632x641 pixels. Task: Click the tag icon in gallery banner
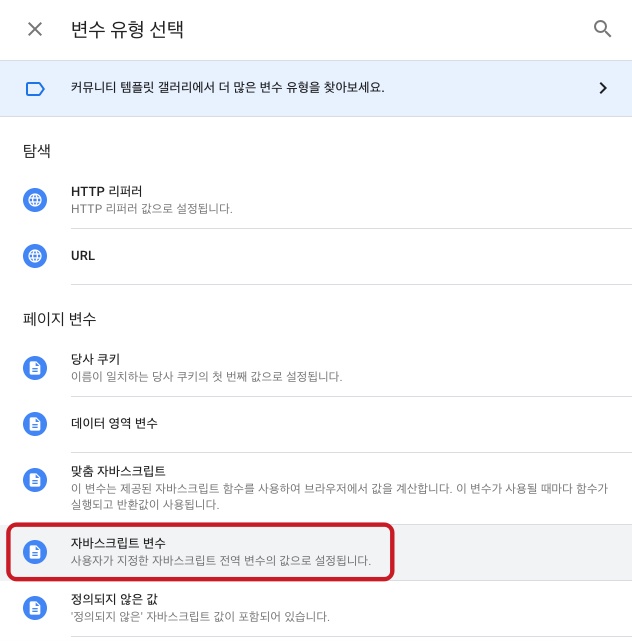tap(35, 88)
